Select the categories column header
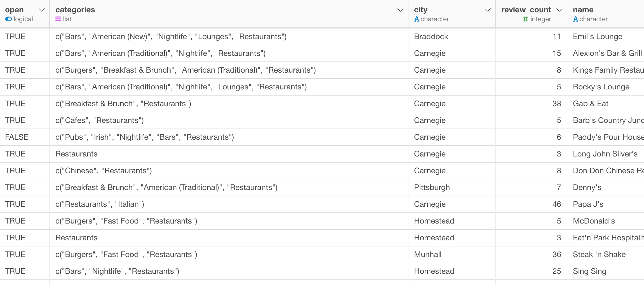The width and height of the screenshot is (644, 285). pos(229,14)
